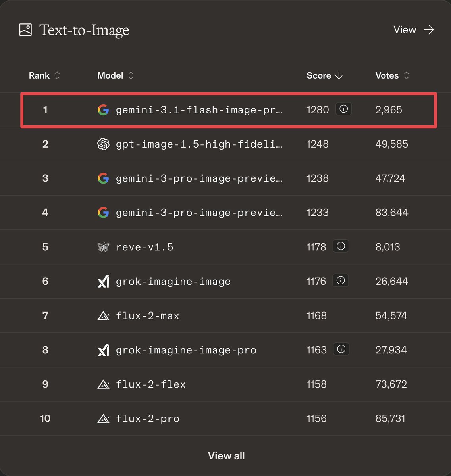Click xAI logo beside grok-imagine-image-pro

pyautogui.click(x=103, y=350)
